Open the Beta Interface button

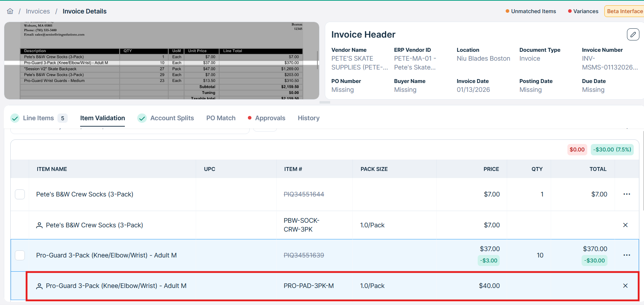(x=624, y=11)
